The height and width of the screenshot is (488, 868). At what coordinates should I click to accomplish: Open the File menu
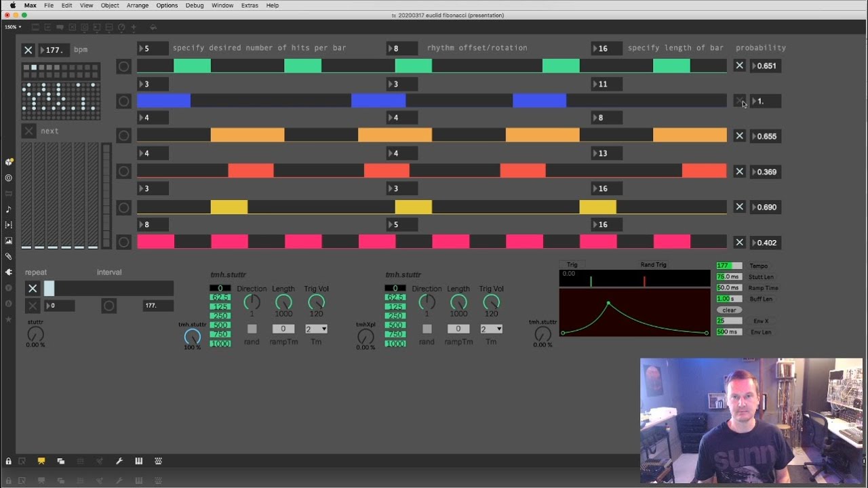49,5
